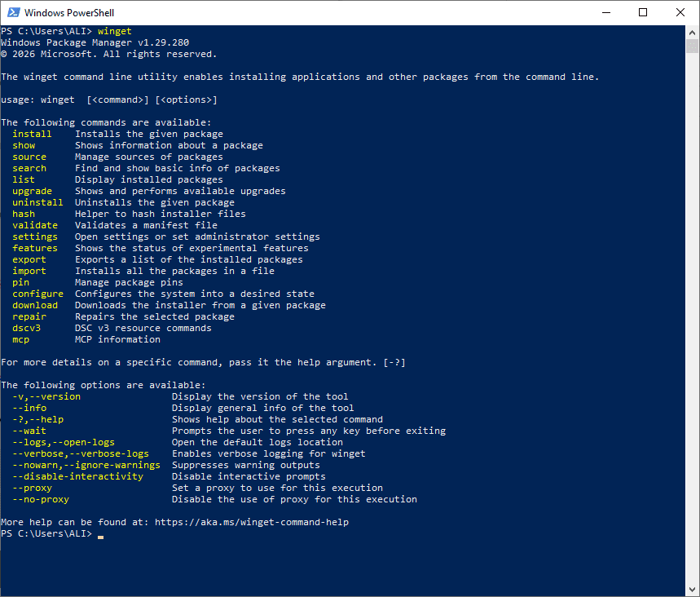
Task: Click the 'features' command name
Action: click(x=35, y=248)
